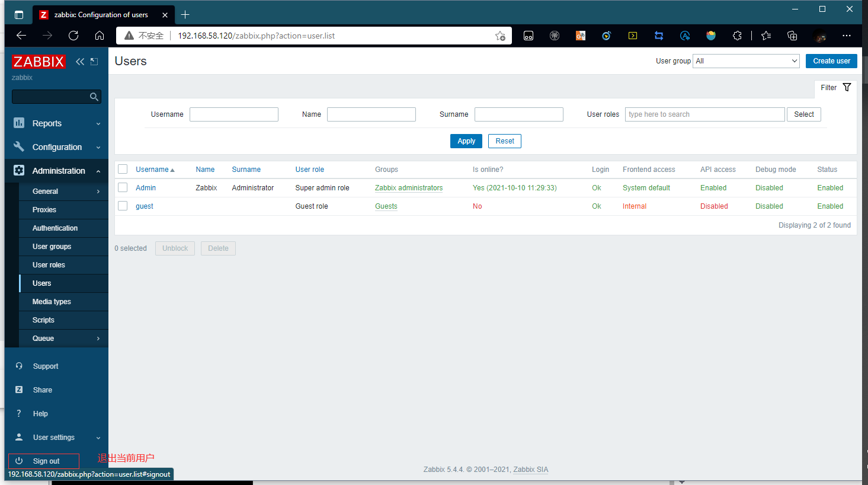Viewport: 868px width, 485px height.
Task: Toggle kiosk mode icon beside sidebar collapse
Action: tap(94, 62)
